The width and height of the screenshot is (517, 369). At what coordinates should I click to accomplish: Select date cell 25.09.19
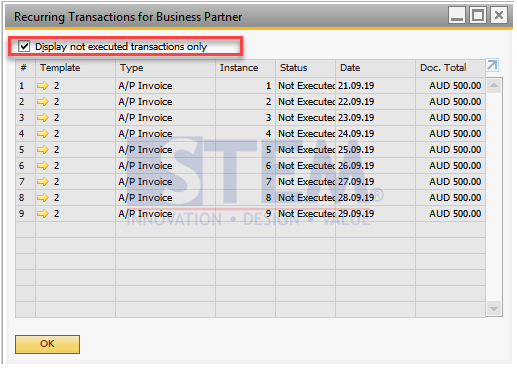[375, 150]
